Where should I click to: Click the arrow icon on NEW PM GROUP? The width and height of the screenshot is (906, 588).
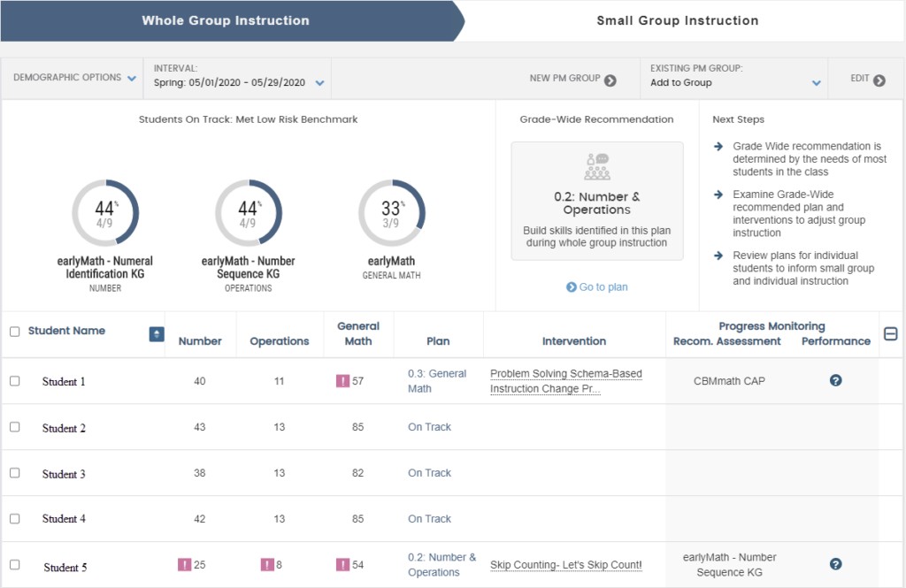(610, 79)
